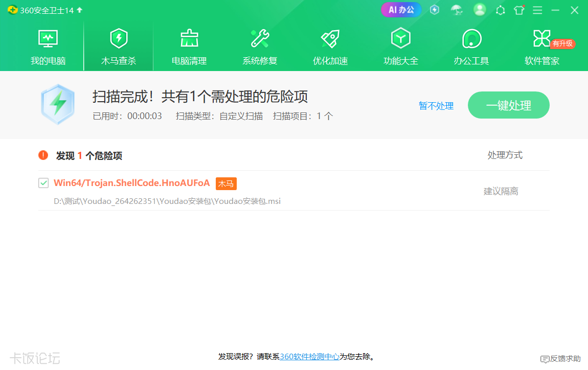Click the three-node hexagon icon in title bar
This screenshot has width=588, height=370.
coord(500,10)
